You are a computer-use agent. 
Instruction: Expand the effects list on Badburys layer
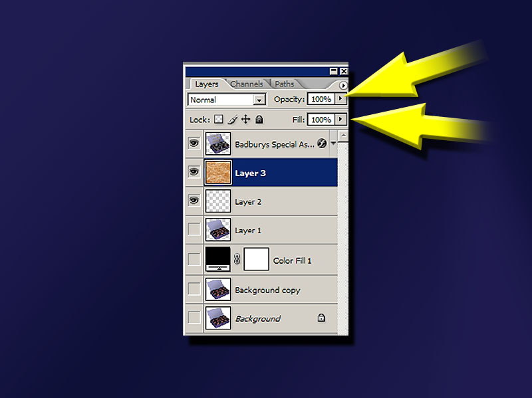tap(333, 144)
